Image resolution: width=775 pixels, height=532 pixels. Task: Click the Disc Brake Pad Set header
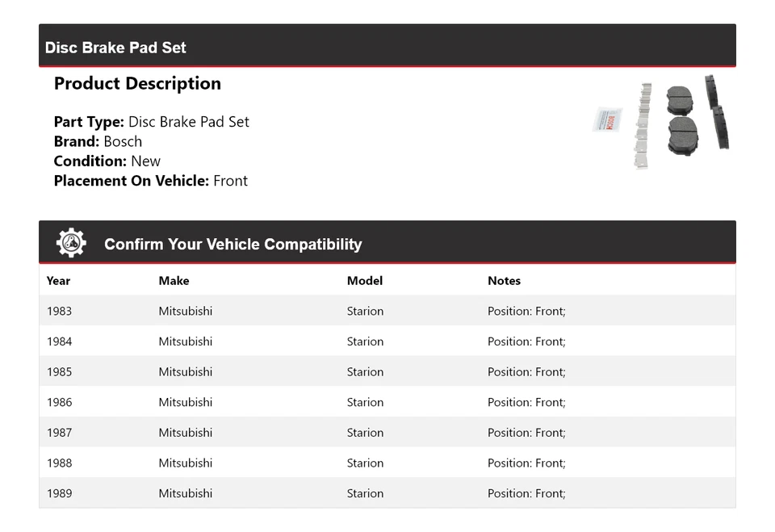tap(115, 48)
